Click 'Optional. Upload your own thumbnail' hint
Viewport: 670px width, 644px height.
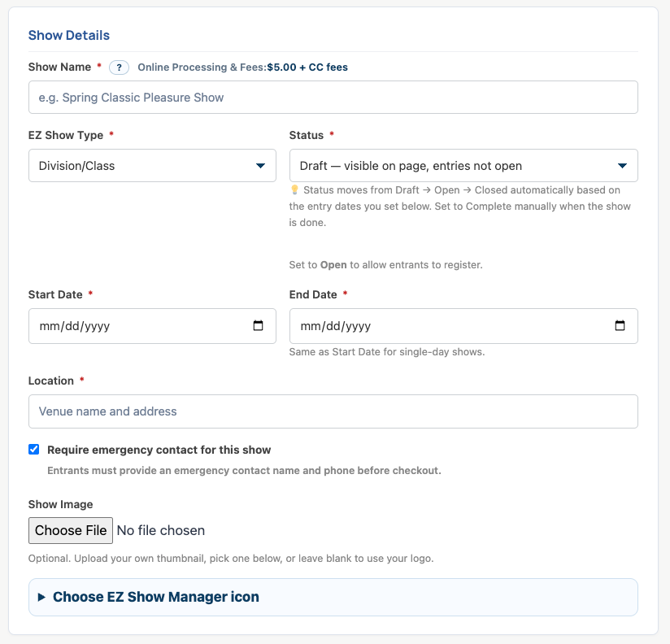(x=231, y=559)
